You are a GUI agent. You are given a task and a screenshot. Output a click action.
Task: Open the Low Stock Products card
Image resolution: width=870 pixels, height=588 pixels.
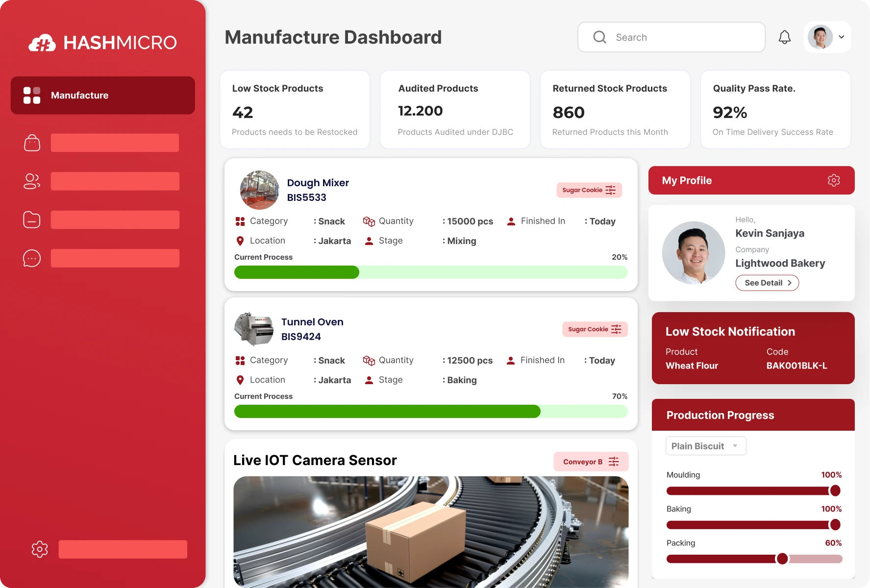tap(295, 109)
